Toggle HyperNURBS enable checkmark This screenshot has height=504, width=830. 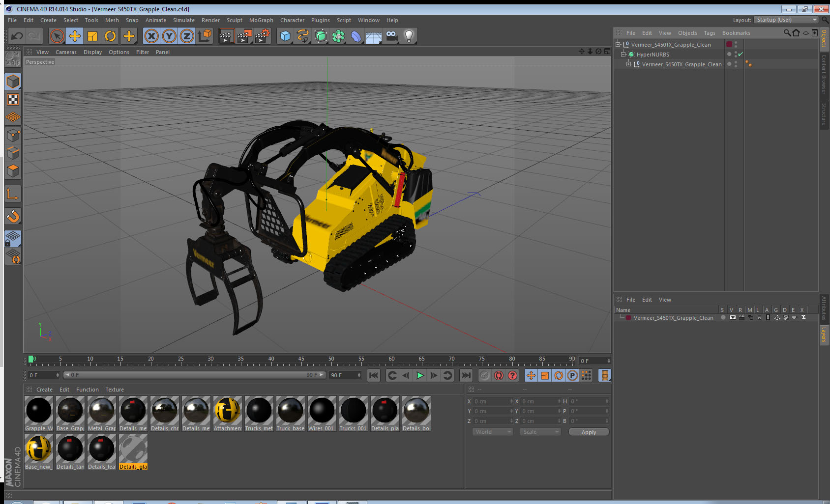[x=741, y=54]
